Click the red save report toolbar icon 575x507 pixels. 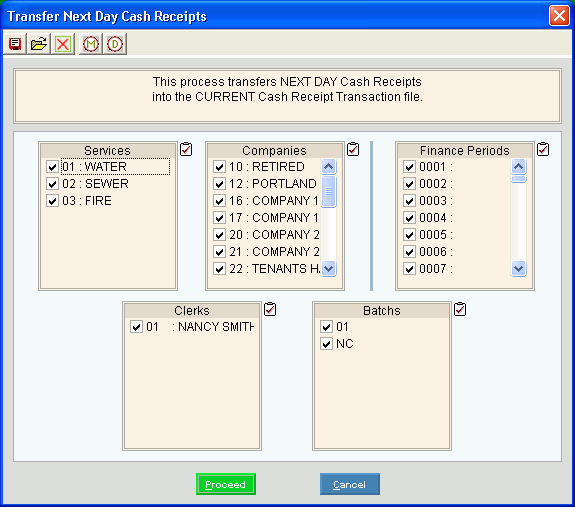point(15,44)
